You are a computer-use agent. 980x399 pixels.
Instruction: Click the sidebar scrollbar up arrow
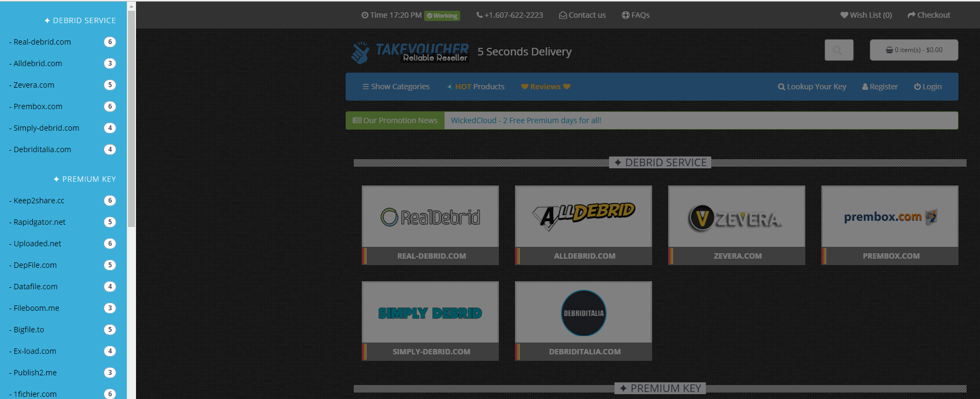(131, 6)
